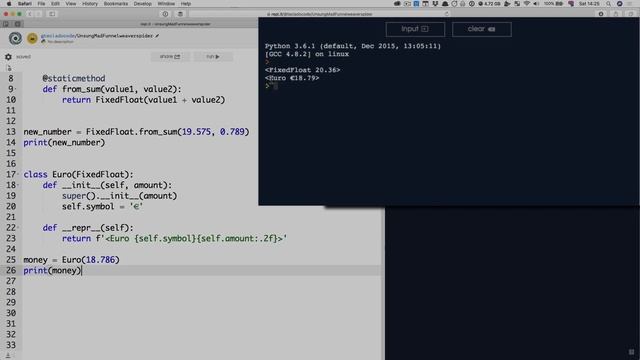640x360 pixels.
Task: Go forward with Safari's forward arrow
Action: click(x=39, y=14)
